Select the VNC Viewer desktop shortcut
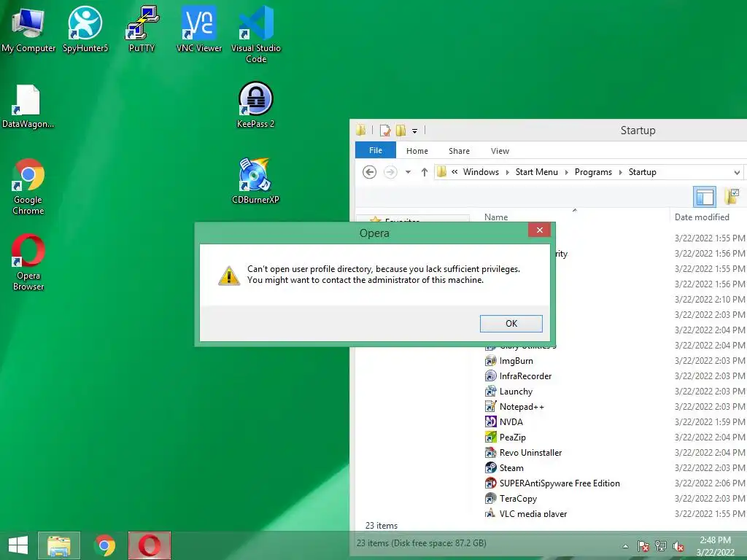Screen dimensions: 747x560 (x=199, y=29)
